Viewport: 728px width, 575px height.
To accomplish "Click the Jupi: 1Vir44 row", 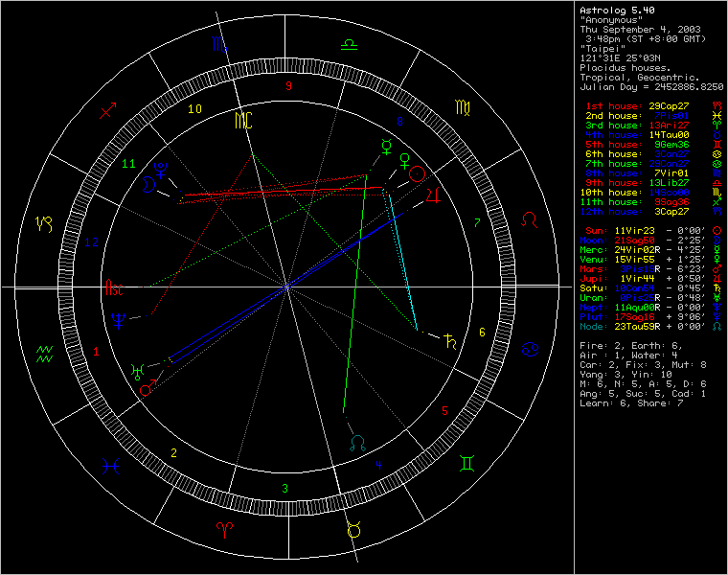I will (x=651, y=279).
